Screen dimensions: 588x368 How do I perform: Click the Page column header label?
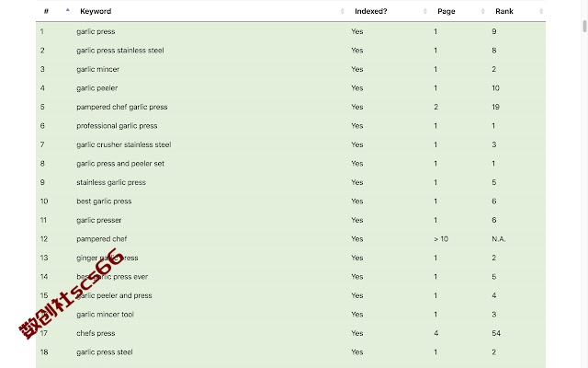click(x=447, y=11)
